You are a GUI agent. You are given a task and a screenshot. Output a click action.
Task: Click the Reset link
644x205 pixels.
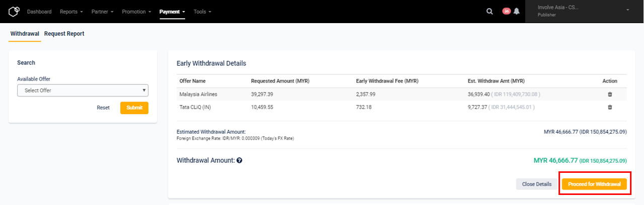tap(103, 108)
